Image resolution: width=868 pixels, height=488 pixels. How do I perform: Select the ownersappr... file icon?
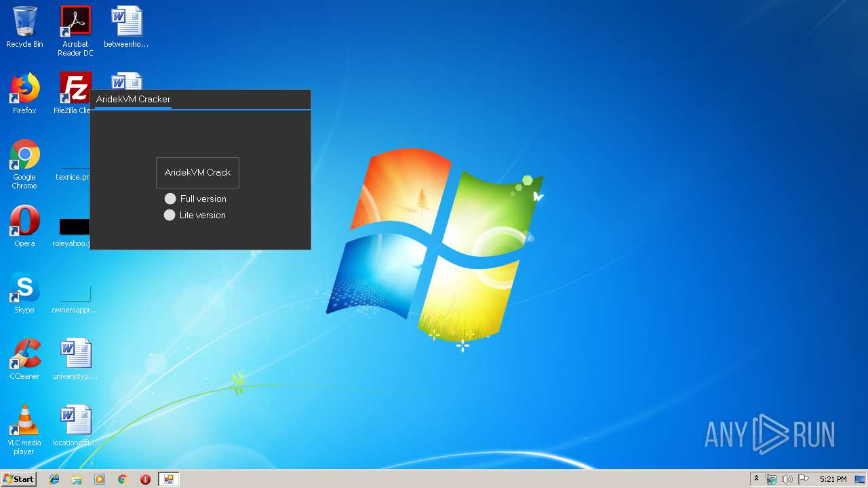pyautogui.click(x=75, y=298)
